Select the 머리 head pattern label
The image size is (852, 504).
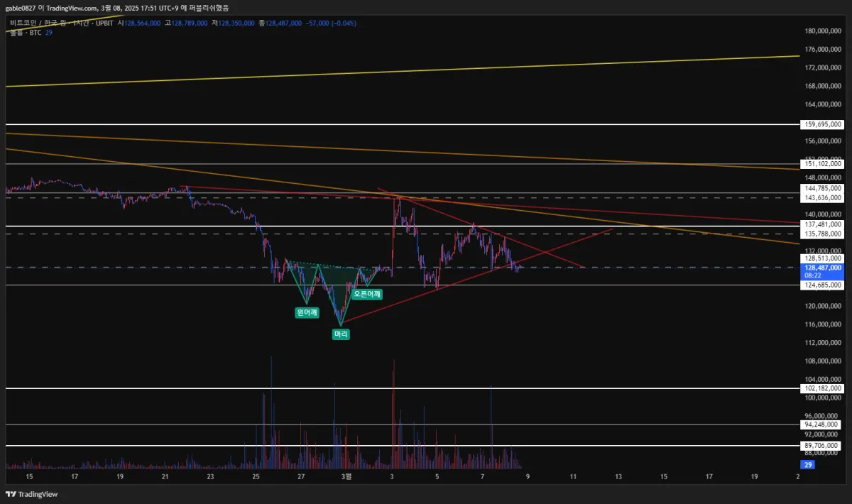(341, 334)
